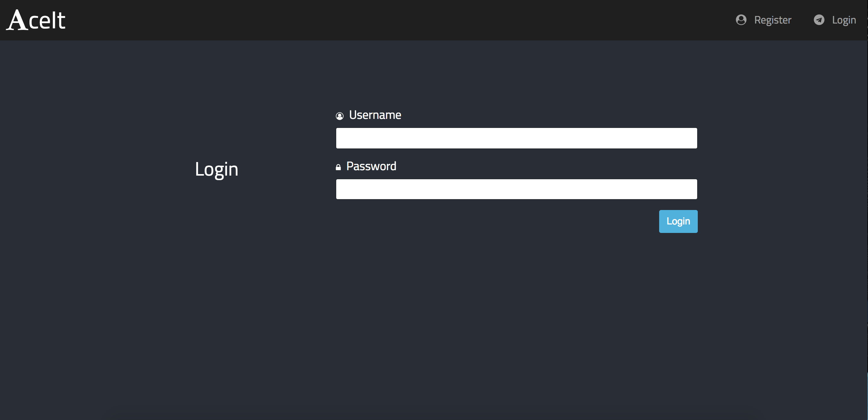Click the "celt" lettering in the logo

point(47,21)
